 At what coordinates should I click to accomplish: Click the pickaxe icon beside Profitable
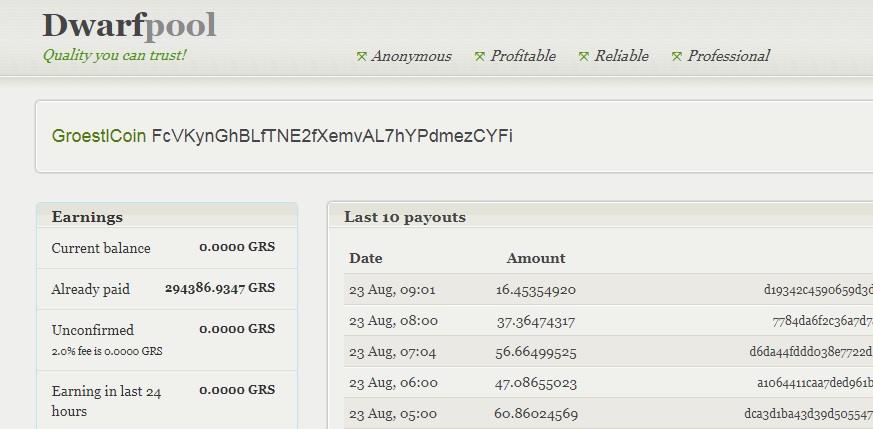click(x=480, y=57)
